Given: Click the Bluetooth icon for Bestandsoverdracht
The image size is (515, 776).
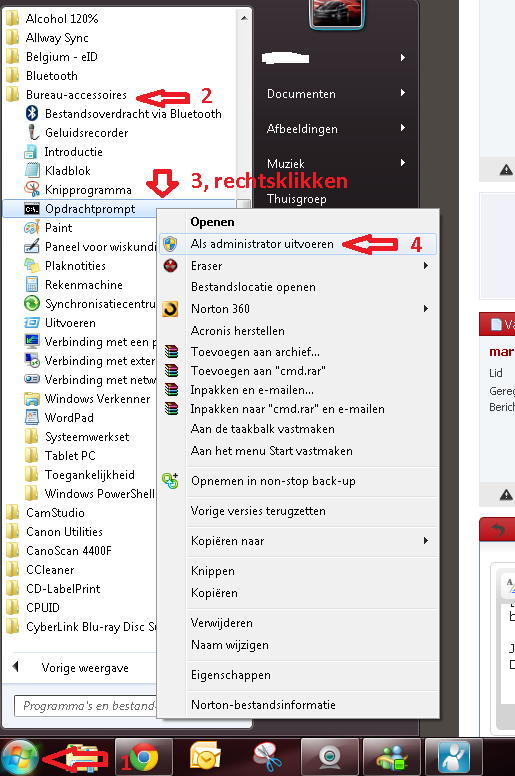Looking at the screenshot, I should pos(32,113).
